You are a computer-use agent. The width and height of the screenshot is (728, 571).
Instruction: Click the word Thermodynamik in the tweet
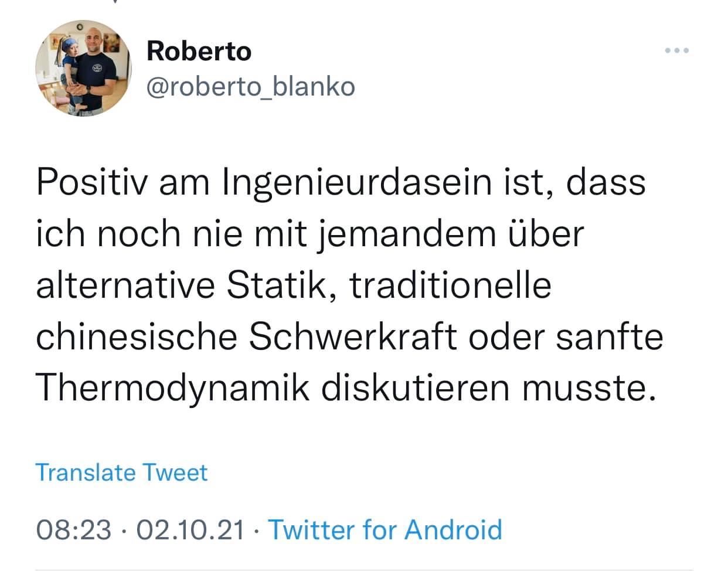(x=173, y=388)
